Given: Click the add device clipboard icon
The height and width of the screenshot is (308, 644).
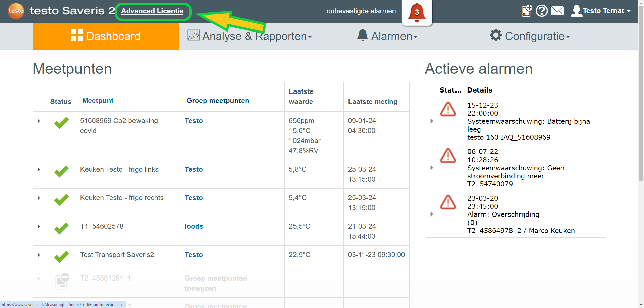Looking at the screenshot, I should pos(527,11).
